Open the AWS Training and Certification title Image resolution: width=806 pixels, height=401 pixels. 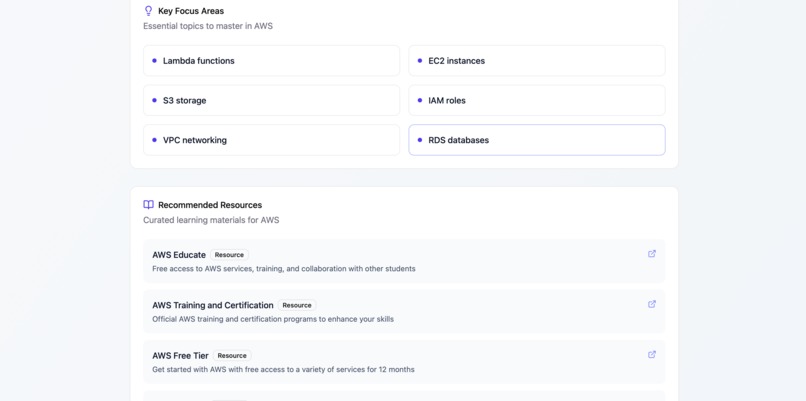click(x=213, y=305)
